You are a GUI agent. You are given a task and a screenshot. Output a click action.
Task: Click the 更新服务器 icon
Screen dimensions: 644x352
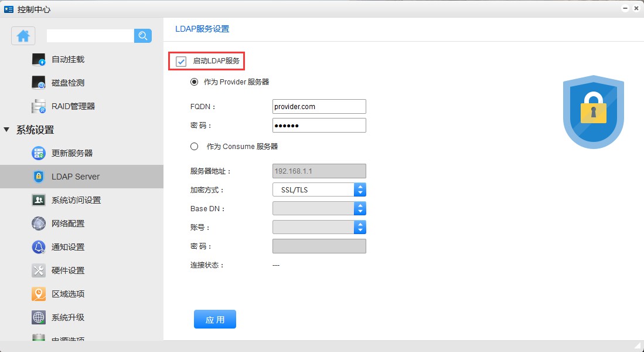click(39, 153)
